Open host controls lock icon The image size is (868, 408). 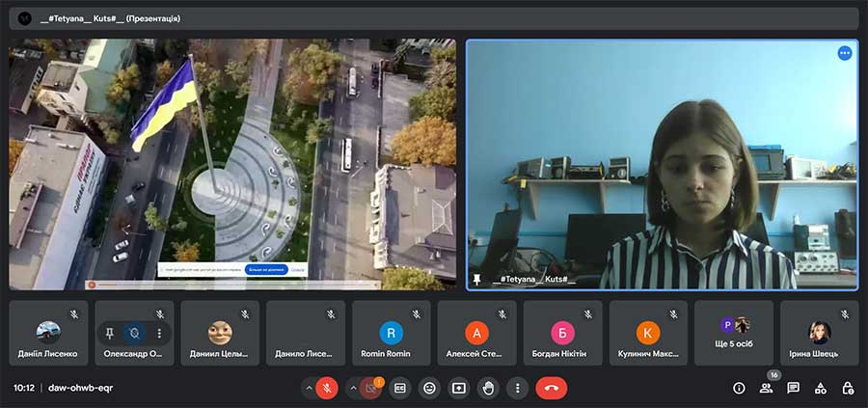(x=848, y=388)
